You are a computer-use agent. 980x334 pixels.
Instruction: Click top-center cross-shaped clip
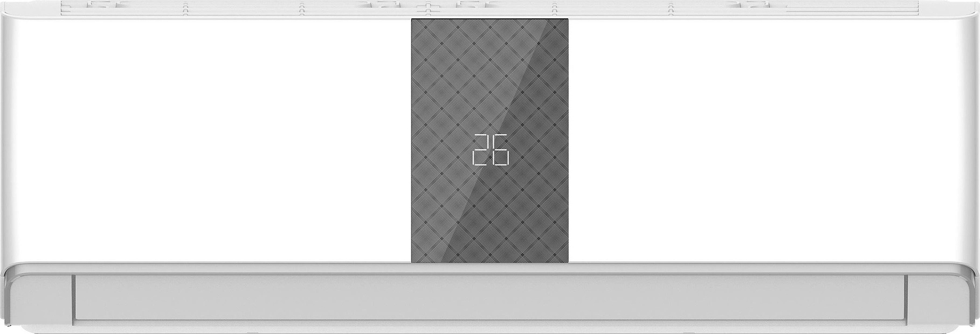428,7
